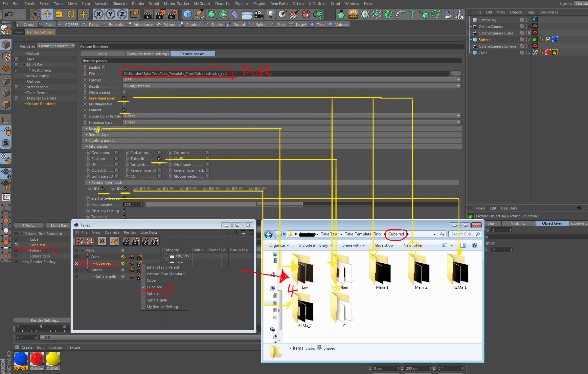Choose Sphere gelb from context menu
The width and height of the screenshot is (588, 374).
(x=157, y=300)
